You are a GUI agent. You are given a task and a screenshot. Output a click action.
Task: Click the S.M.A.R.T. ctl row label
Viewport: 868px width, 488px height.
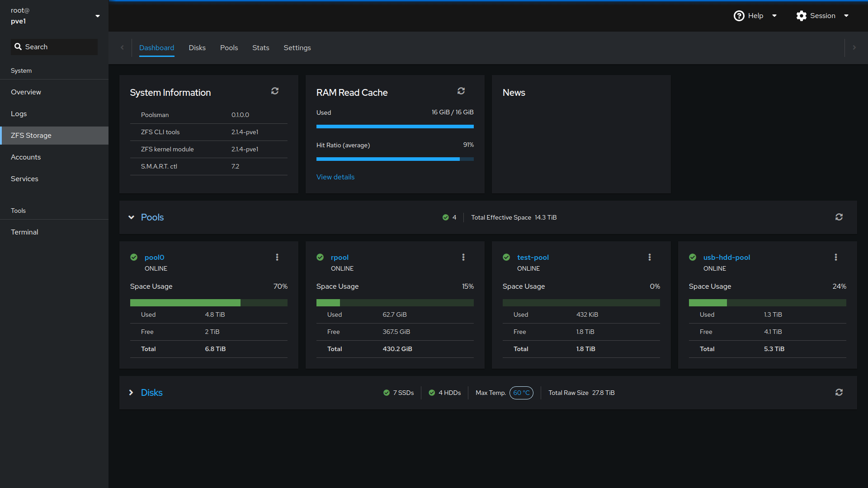tap(159, 166)
